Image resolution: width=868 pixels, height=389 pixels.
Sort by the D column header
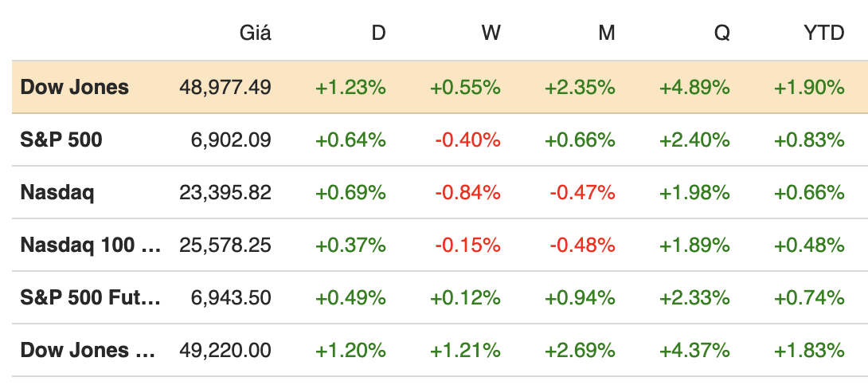pyautogui.click(x=378, y=34)
